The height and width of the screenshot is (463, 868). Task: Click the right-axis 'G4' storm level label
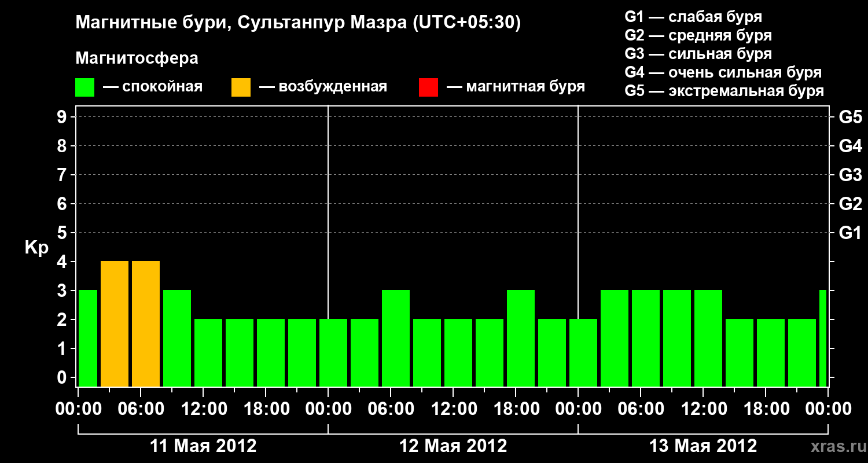click(x=850, y=146)
